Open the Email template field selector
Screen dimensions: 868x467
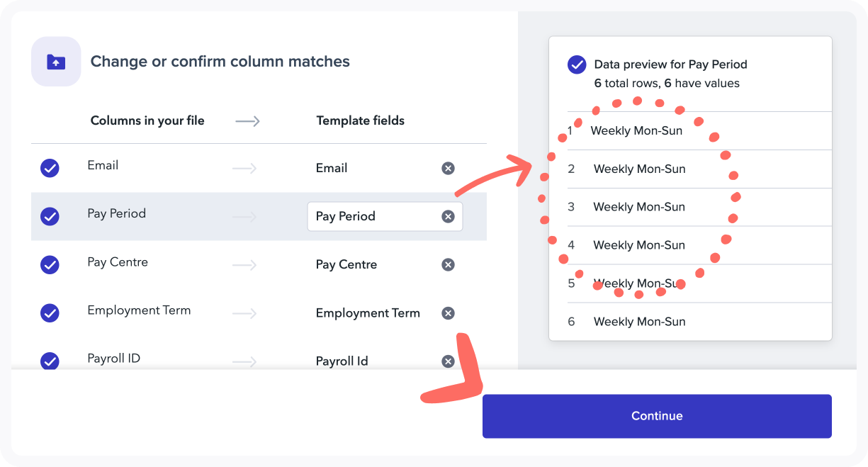point(332,168)
